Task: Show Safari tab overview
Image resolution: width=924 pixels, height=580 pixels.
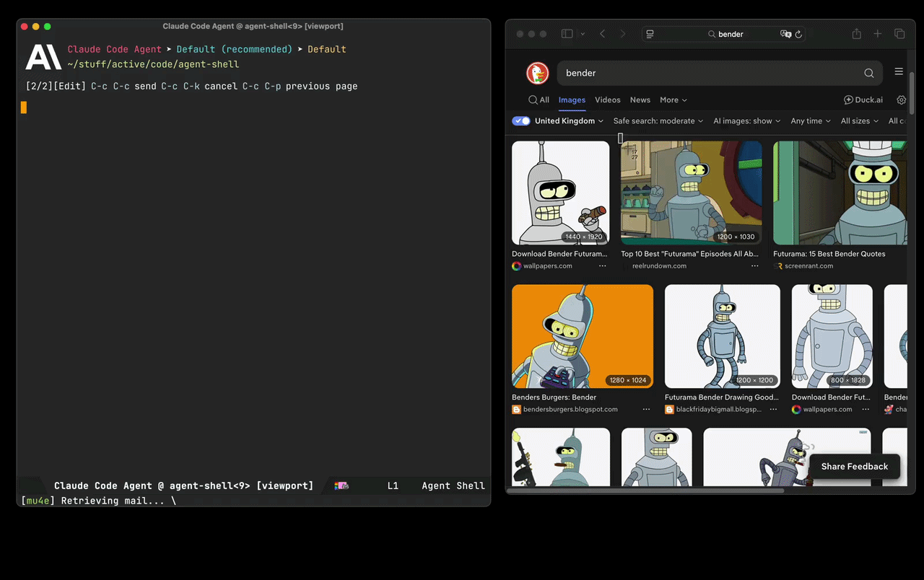Action: pos(899,34)
